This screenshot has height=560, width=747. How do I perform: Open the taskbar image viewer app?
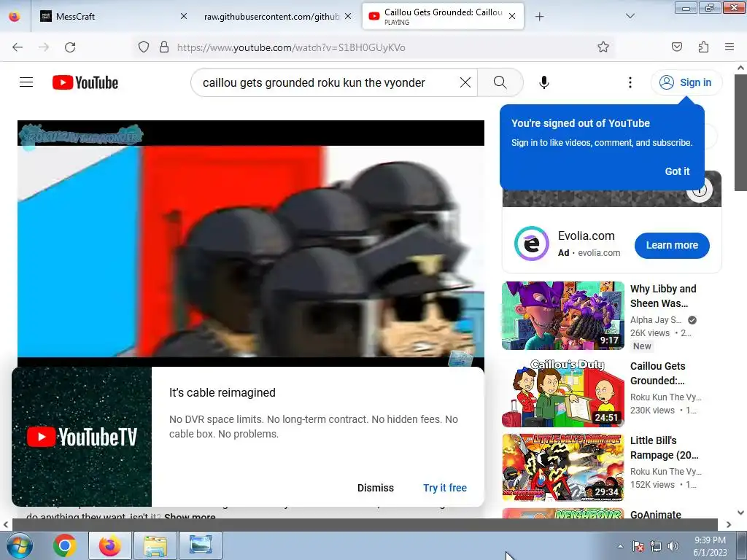(201, 545)
